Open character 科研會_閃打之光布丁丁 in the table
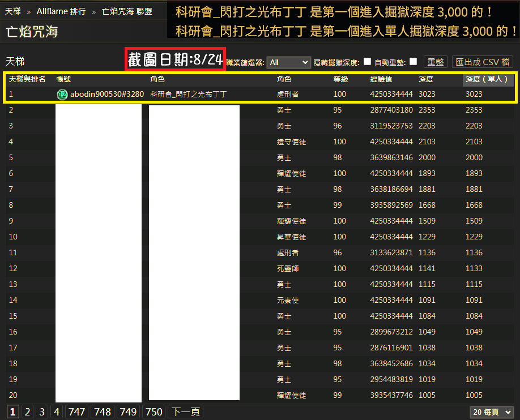 click(189, 94)
